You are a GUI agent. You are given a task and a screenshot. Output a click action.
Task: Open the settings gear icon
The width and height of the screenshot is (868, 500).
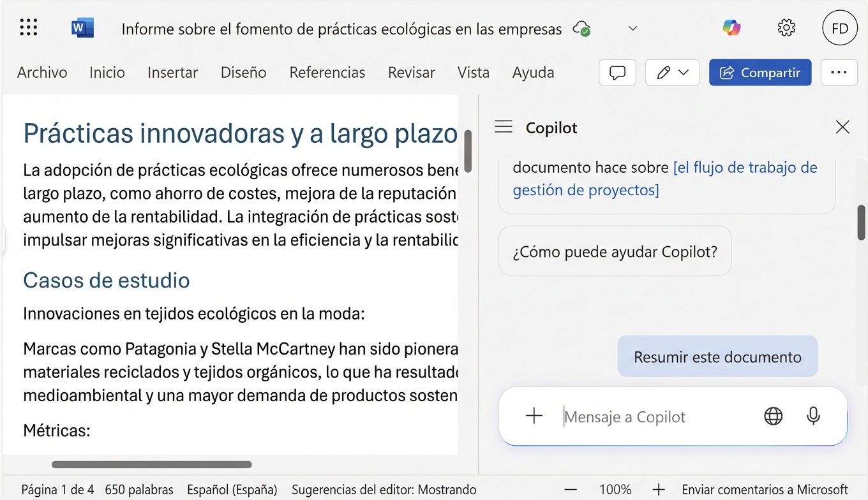point(786,27)
